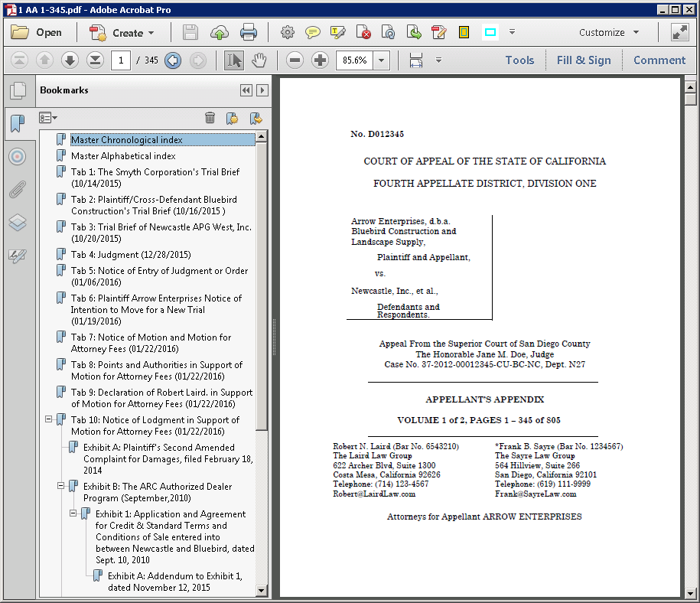
Task: Click the Open button to browse files
Action: [39, 32]
